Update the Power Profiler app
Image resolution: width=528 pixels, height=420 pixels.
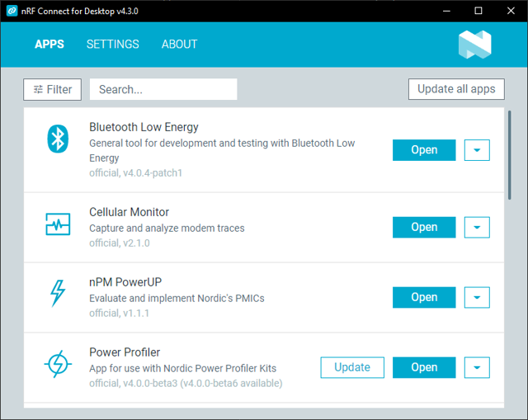(352, 367)
